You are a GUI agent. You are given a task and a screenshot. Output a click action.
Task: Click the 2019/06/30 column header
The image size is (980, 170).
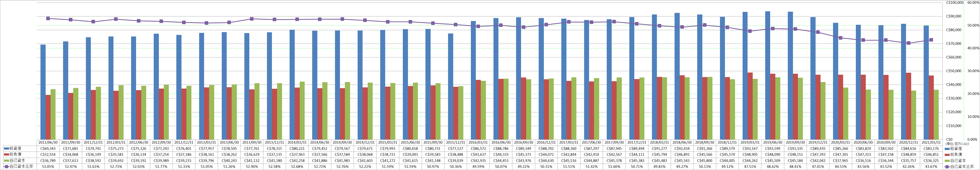point(773,142)
